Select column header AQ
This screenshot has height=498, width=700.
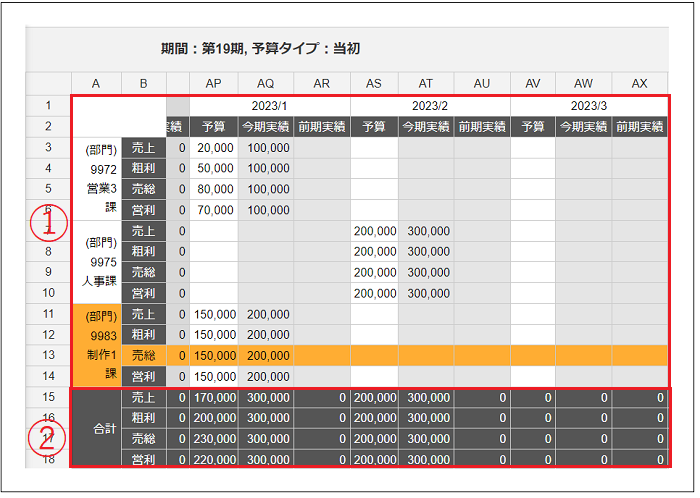pos(266,83)
